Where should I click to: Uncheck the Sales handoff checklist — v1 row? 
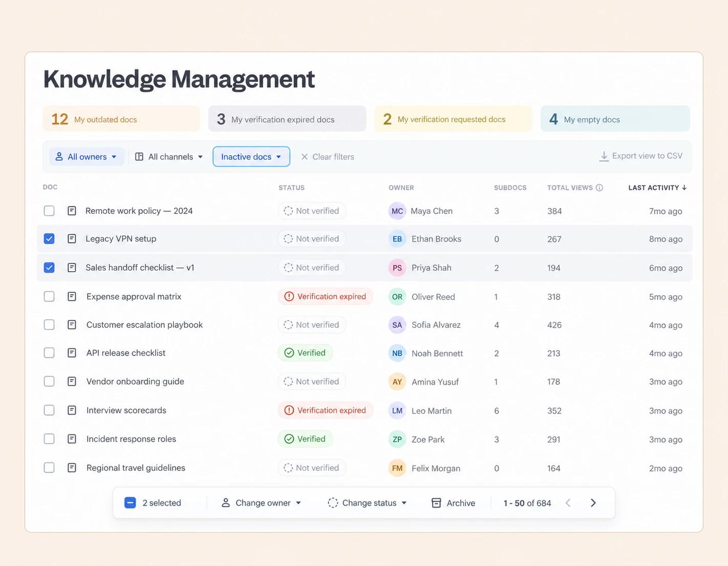[49, 268]
